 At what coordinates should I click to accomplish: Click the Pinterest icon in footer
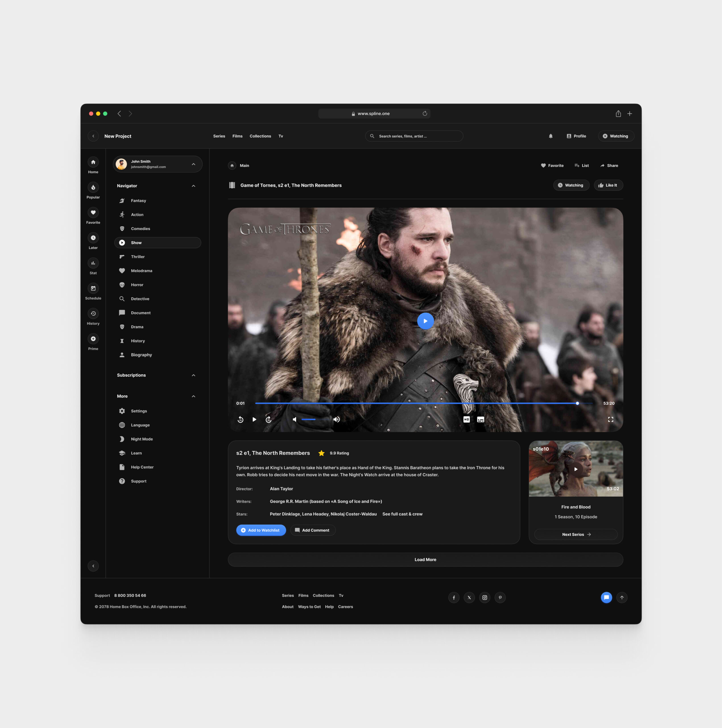[x=500, y=597]
